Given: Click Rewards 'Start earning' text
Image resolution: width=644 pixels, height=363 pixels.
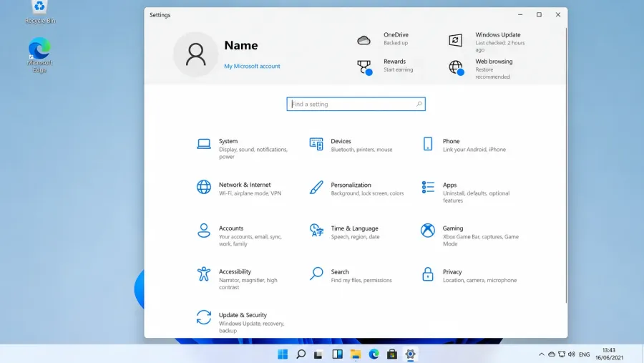Looking at the screenshot, I should click(398, 69).
